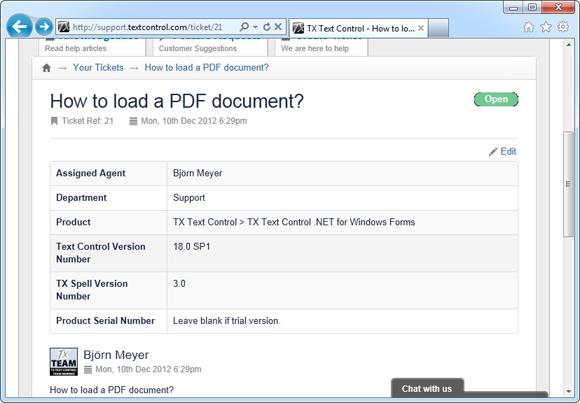Click calendar icon beside ticket date
Viewport: 580px width, 403px height.
pyautogui.click(x=133, y=121)
